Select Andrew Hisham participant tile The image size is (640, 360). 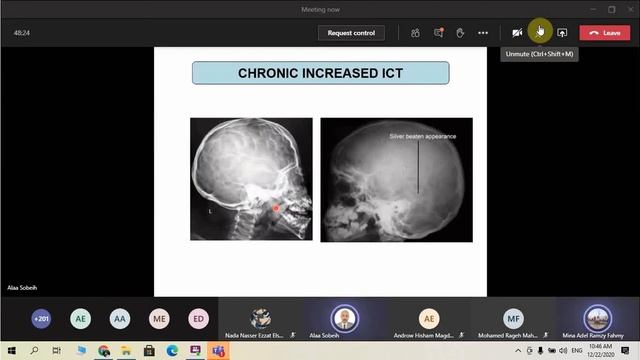click(x=429, y=320)
